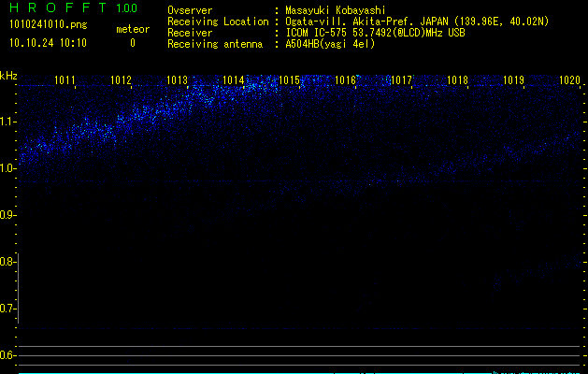
Task: Click the kHz axis unit label
Action: point(8,76)
